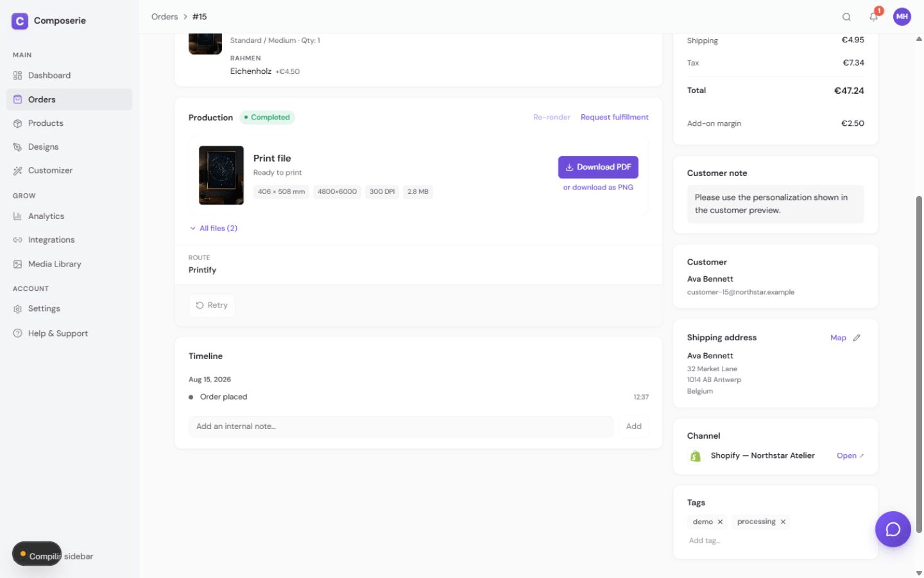Screen dimensions: 924x578
Task: Click or download as PNG link
Action: pos(598,188)
